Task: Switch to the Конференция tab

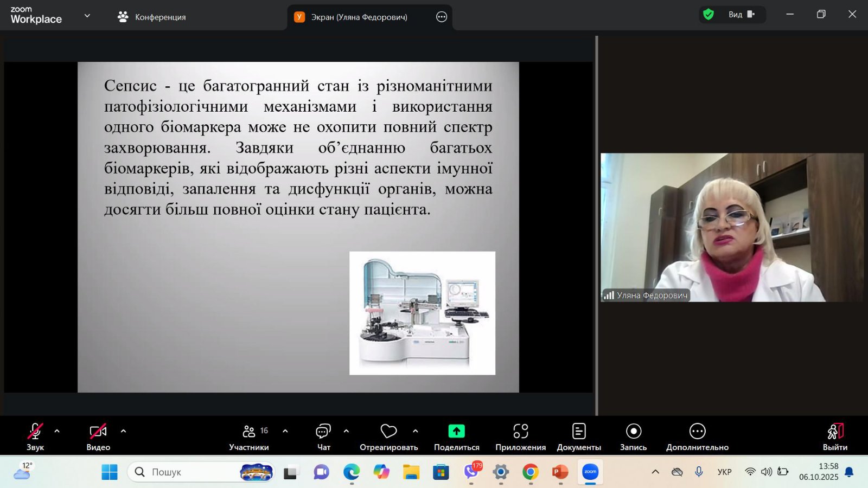Action: [152, 17]
